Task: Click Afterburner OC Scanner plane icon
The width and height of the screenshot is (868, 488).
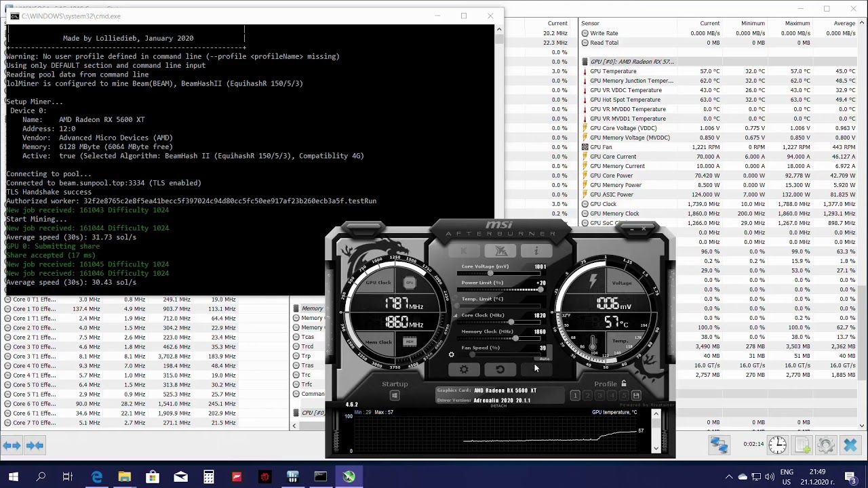Action: click(x=500, y=251)
